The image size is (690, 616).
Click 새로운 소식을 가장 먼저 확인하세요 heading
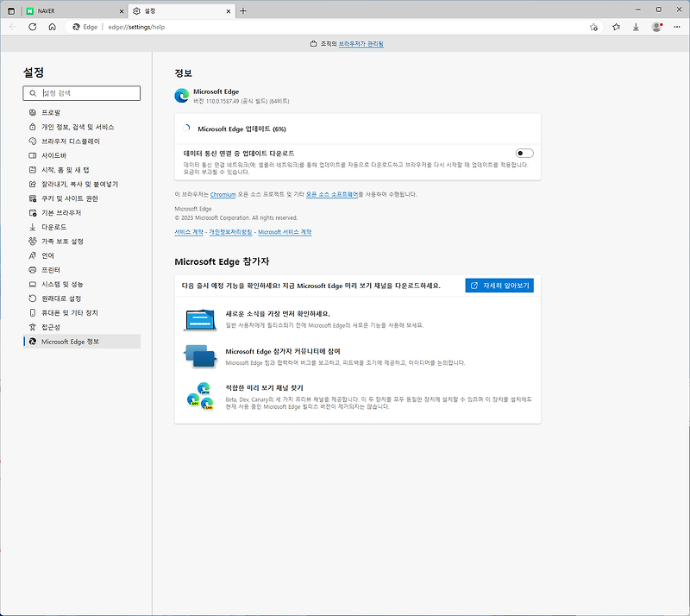tap(278, 313)
